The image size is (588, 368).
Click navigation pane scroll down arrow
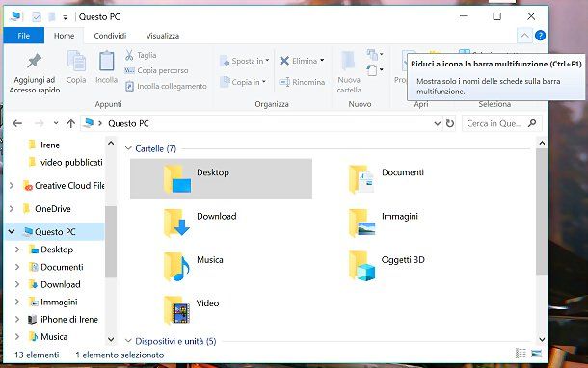tap(111, 339)
